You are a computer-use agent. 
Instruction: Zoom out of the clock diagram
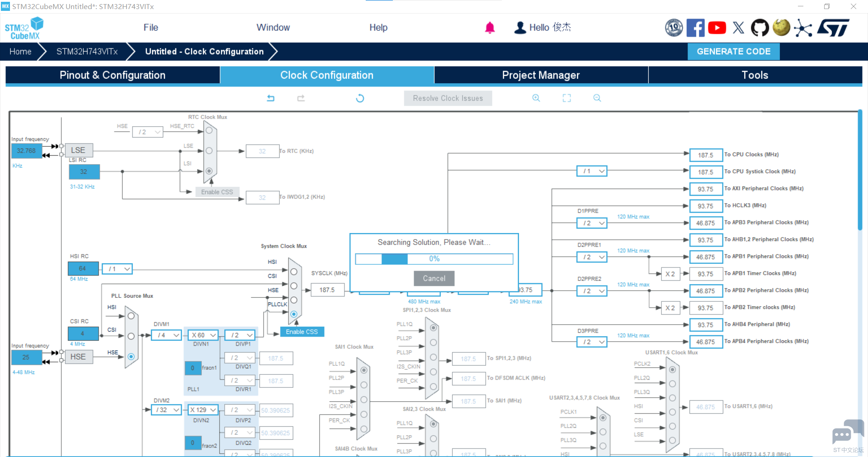[x=597, y=98]
